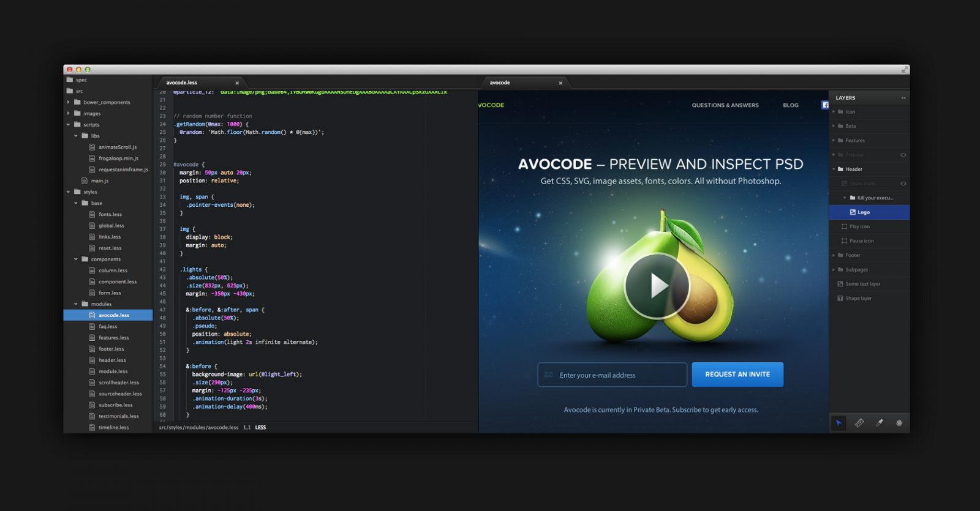Play the avocado preview video

657,286
